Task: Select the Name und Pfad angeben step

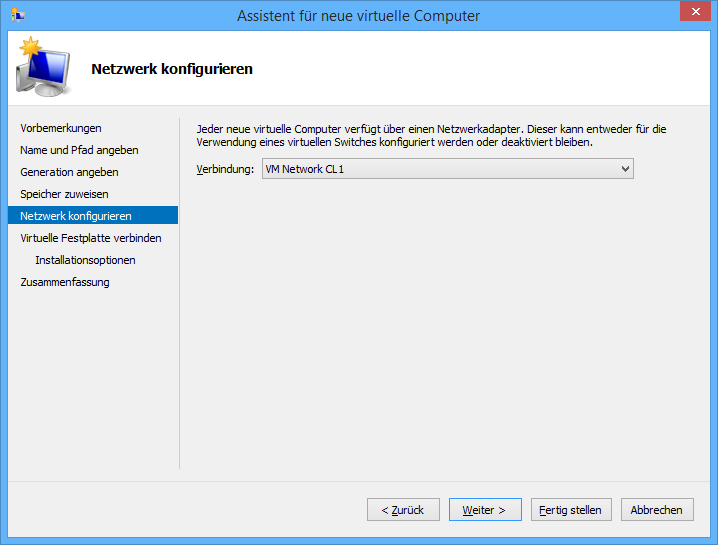Action: point(79,150)
